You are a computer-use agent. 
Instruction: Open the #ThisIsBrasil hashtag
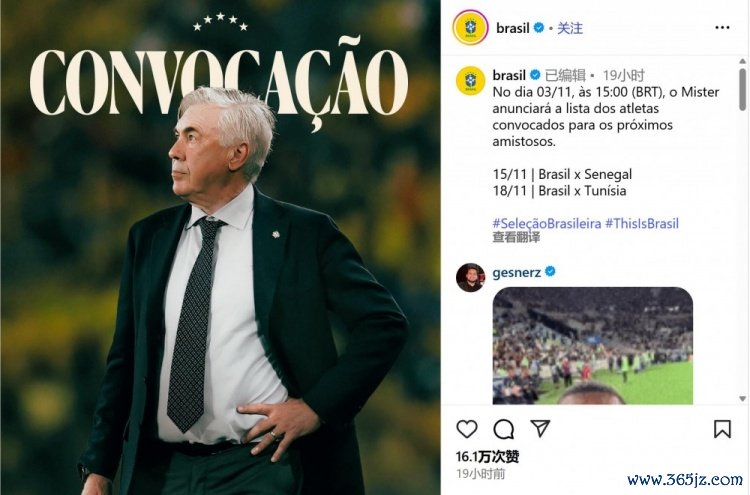[x=642, y=223]
